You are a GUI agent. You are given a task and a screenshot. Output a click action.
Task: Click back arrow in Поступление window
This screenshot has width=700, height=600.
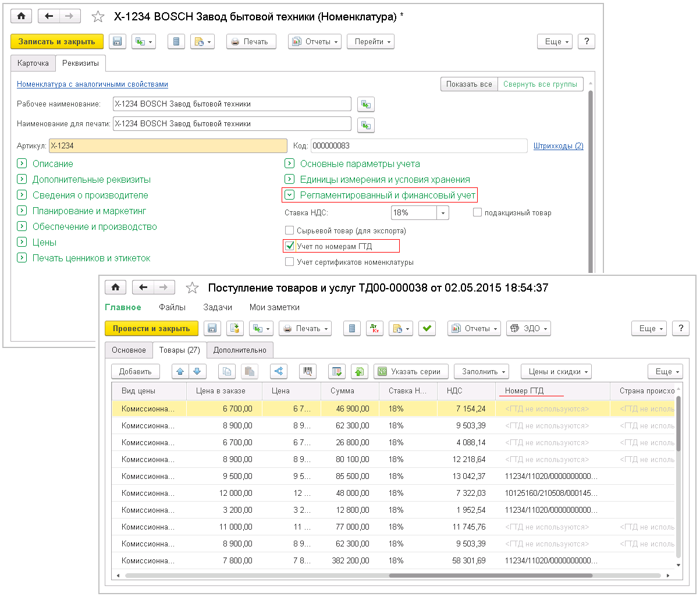pyautogui.click(x=143, y=287)
